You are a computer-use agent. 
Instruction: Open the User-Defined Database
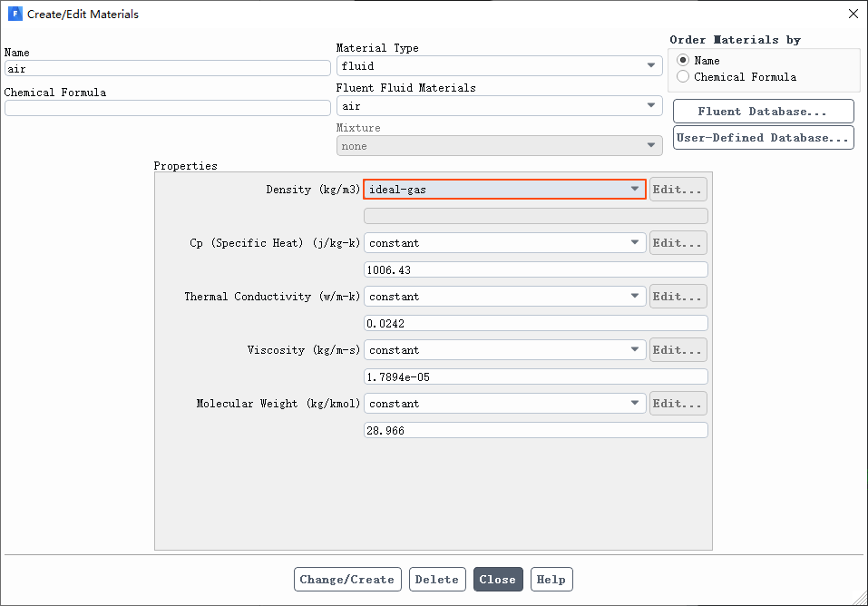coord(763,138)
